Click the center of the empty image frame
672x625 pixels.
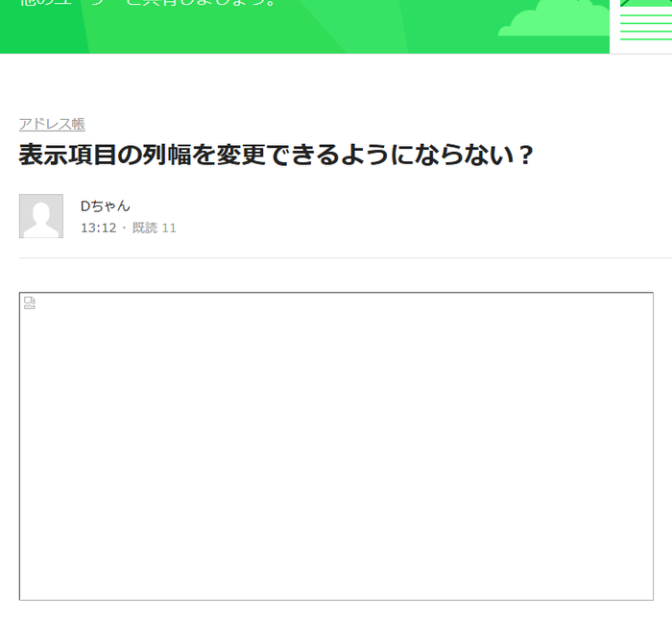pos(336,446)
